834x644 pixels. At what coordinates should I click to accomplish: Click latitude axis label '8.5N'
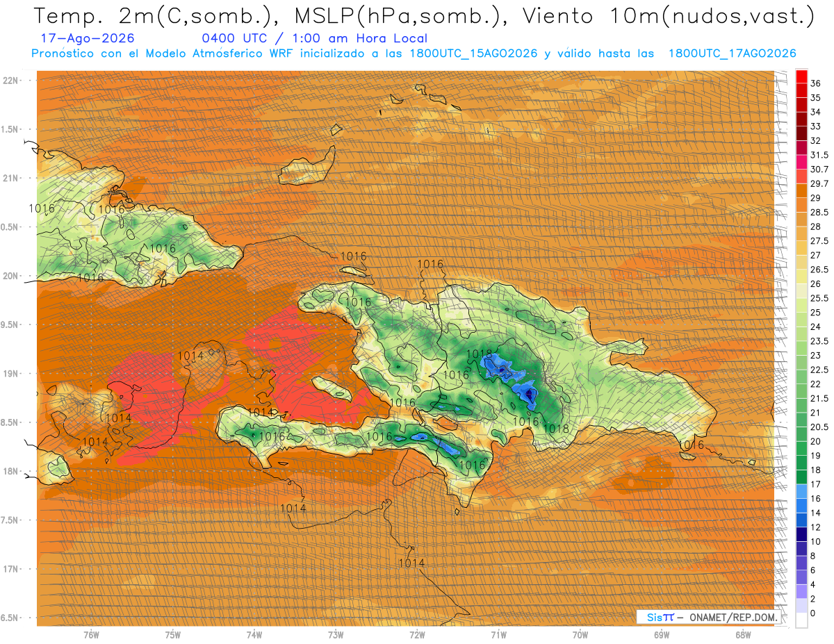tap(10, 422)
